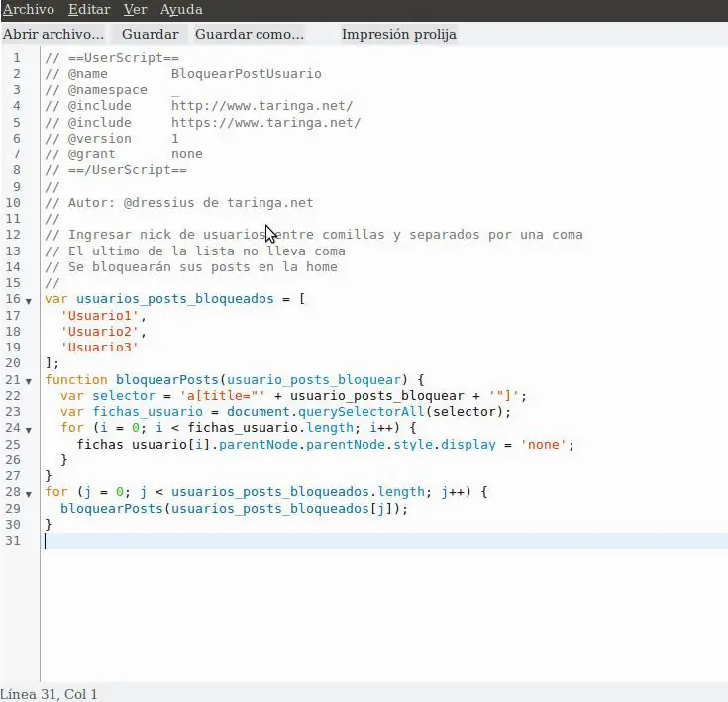Click fichas_usuario.length in line 24
728x702 pixels.
[270, 428]
